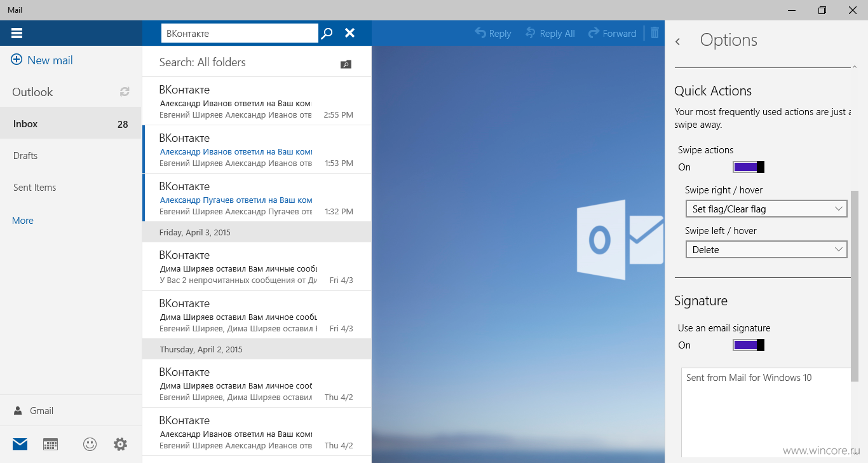Open the ВКонтакте email from 1:32 PM
Screen dimensions: 868x463
pyautogui.click(x=257, y=198)
